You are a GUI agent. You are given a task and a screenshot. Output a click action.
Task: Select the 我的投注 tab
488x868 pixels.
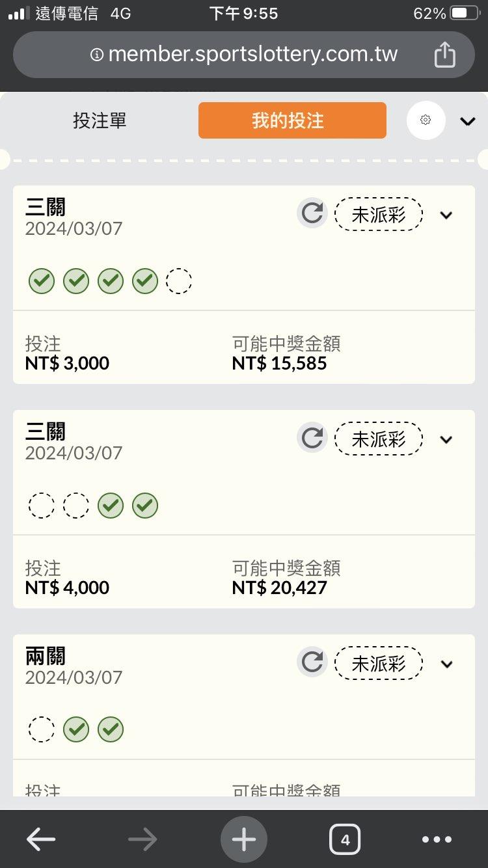pos(292,120)
